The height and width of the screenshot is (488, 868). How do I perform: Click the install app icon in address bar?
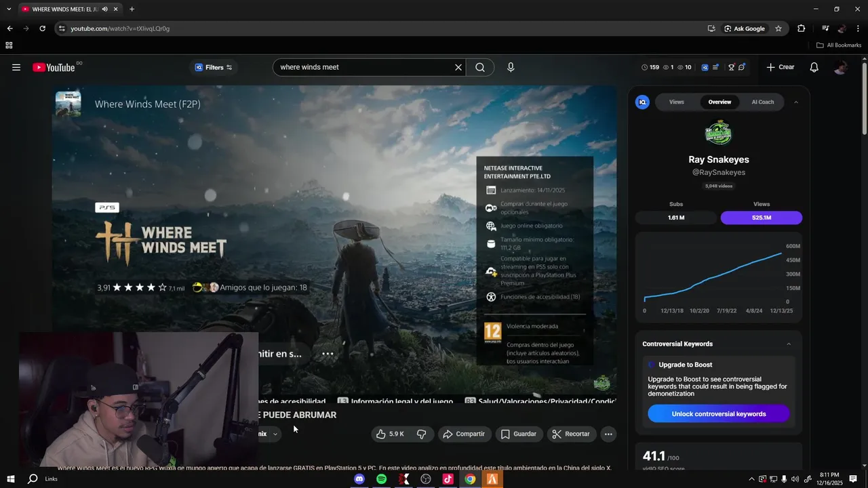tap(711, 28)
